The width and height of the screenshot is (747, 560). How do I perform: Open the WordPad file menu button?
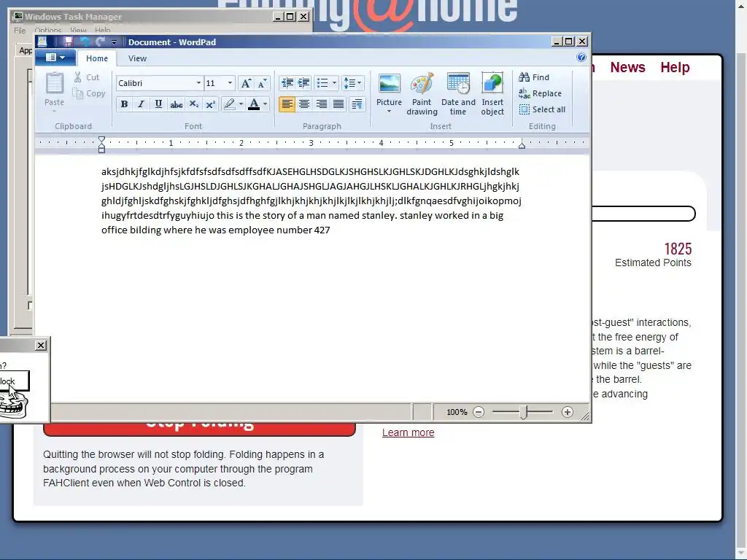coord(55,58)
